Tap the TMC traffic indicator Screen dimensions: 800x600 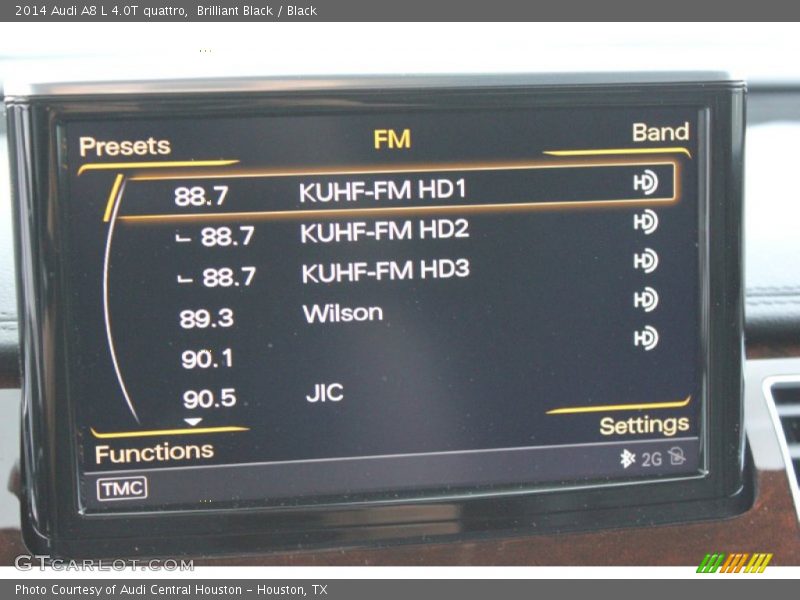(x=122, y=489)
